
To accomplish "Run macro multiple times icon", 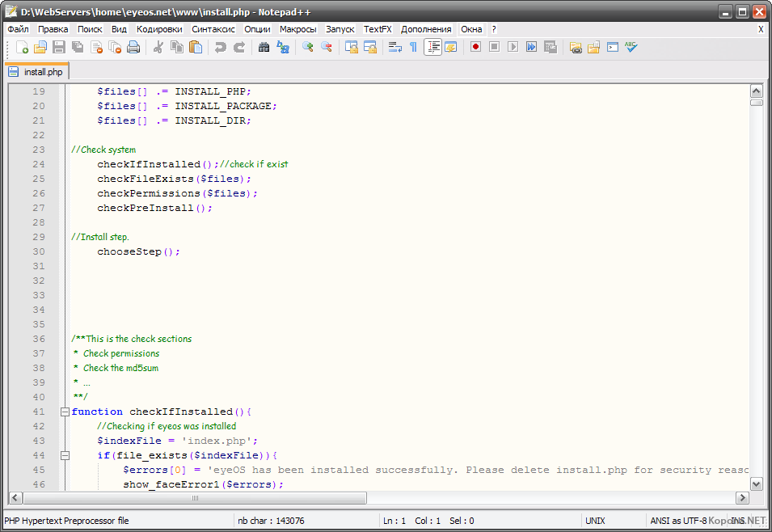I will point(531,47).
